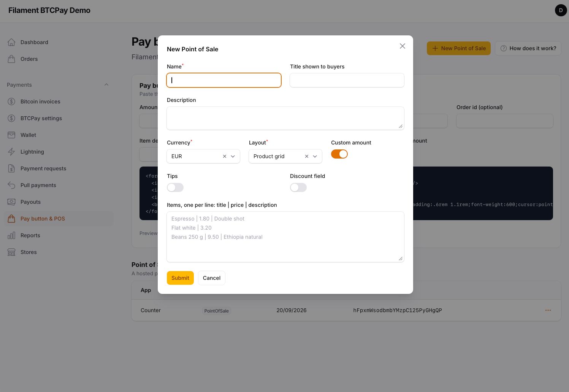The height and width of the screenshot is (392, 569).
Task: Click the Stores storefront icon
Action: click(11, 252)
